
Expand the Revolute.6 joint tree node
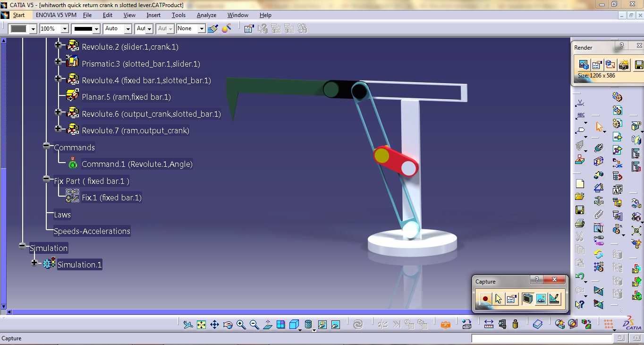click(58, 112)
